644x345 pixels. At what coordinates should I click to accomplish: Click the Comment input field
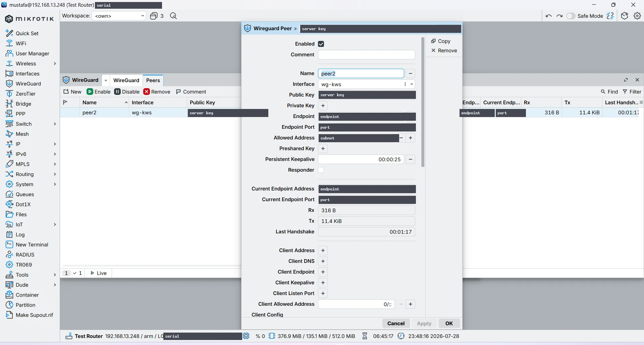[x=367, y=55]
